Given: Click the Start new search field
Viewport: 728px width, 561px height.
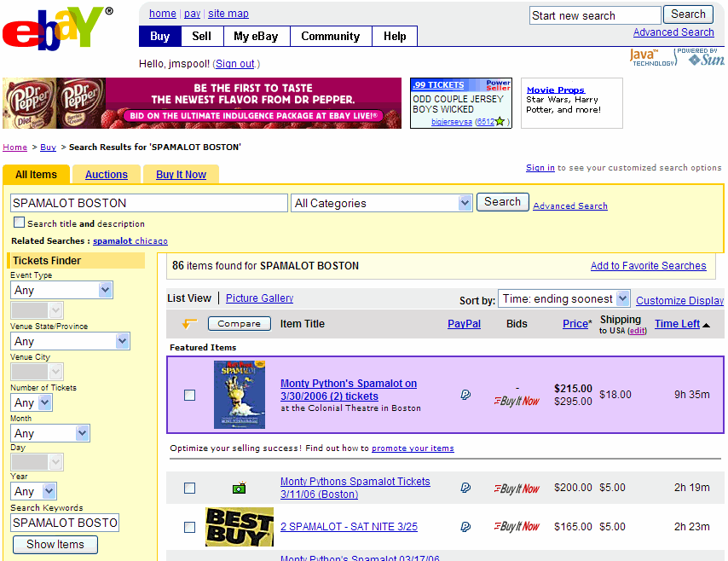Looking at the screenshot, I should pos(595,15).
